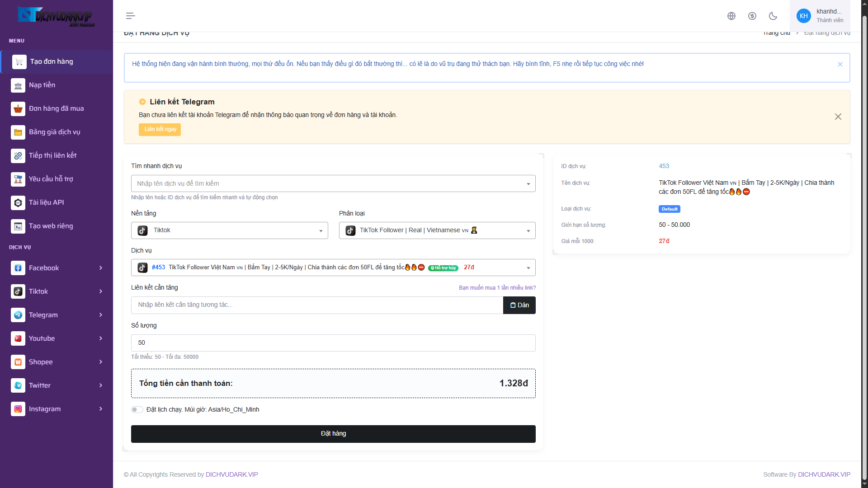The height and width of the screenshot is (488, 868).
Task: Open the language globe icon
Action: 731,16
